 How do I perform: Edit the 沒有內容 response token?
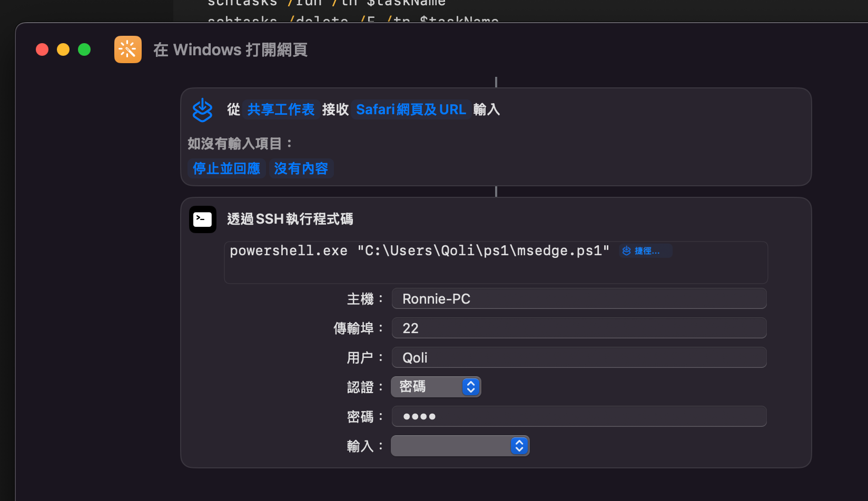tap(301, 168)
